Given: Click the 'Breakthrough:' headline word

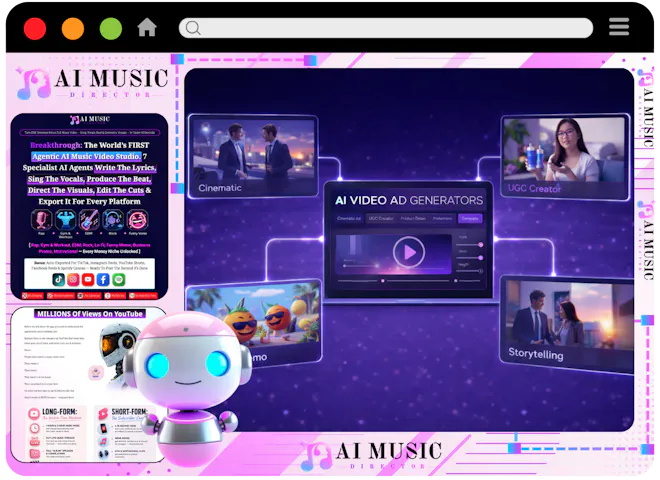Looking at the screenshot, I should 56,145.
